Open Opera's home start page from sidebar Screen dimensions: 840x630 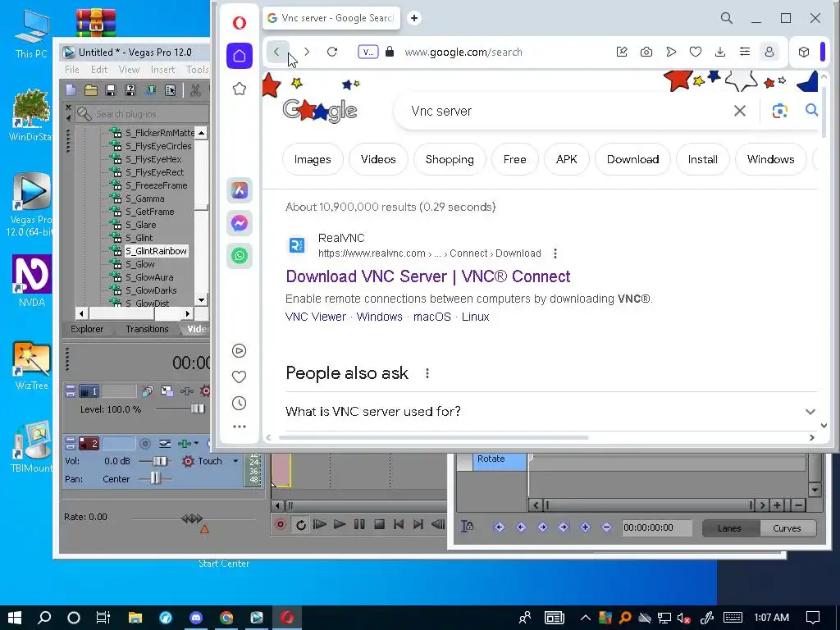[x=240, y=56]
